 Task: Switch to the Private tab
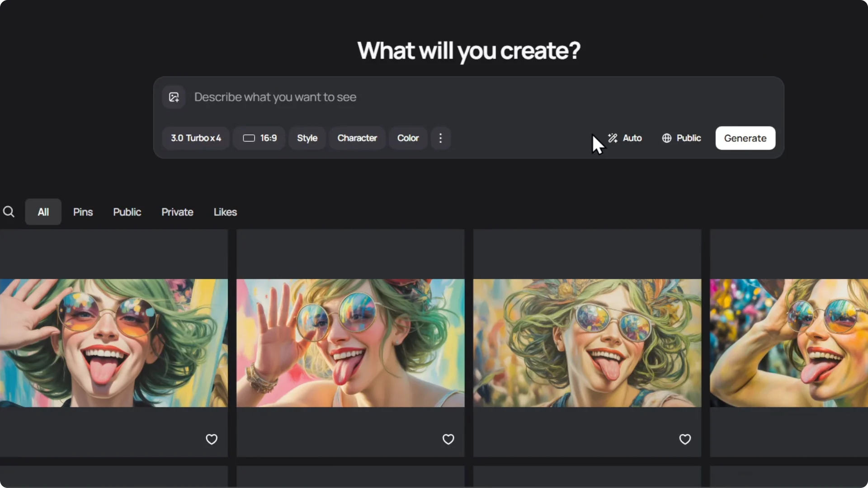click(177, 211)
